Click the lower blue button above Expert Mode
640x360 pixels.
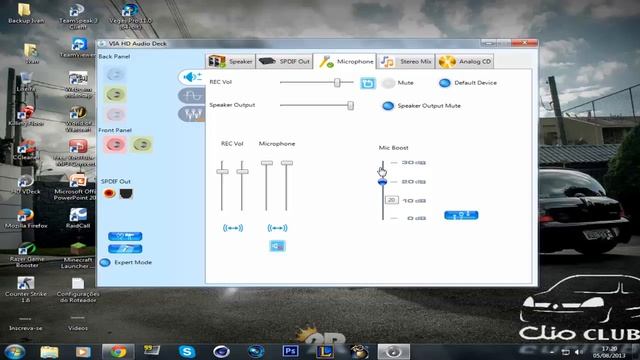pyautogui.click(x=125, y=249)
